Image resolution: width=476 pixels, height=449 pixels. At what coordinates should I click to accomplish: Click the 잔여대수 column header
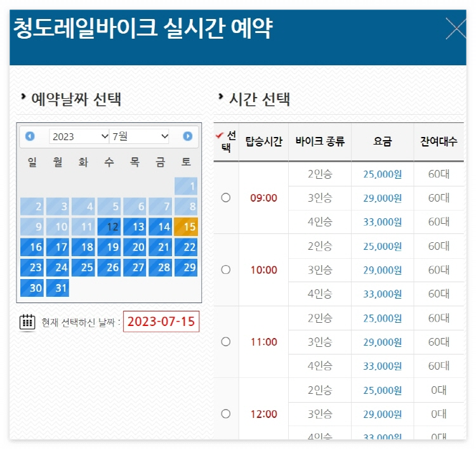pyautogui.click(x=439, y=141)
